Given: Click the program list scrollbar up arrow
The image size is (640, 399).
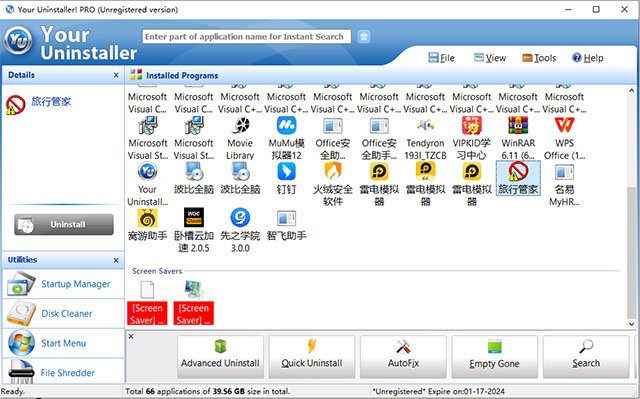Looking at the screenshot, I should pyautogui.click(x=631, y=91).
